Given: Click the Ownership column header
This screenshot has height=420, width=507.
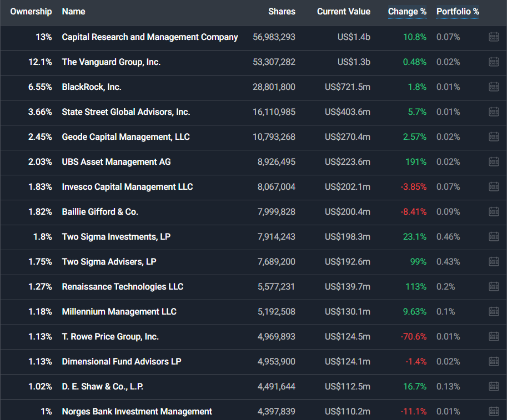Looking at the screenshot, I should pos(31,12).
